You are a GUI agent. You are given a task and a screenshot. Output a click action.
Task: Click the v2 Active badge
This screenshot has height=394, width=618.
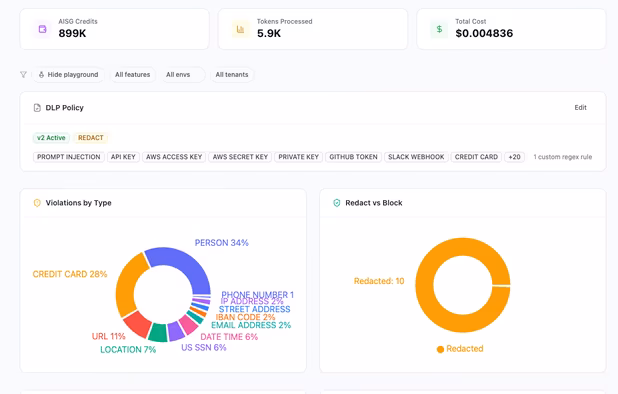[x=51, y=138]
